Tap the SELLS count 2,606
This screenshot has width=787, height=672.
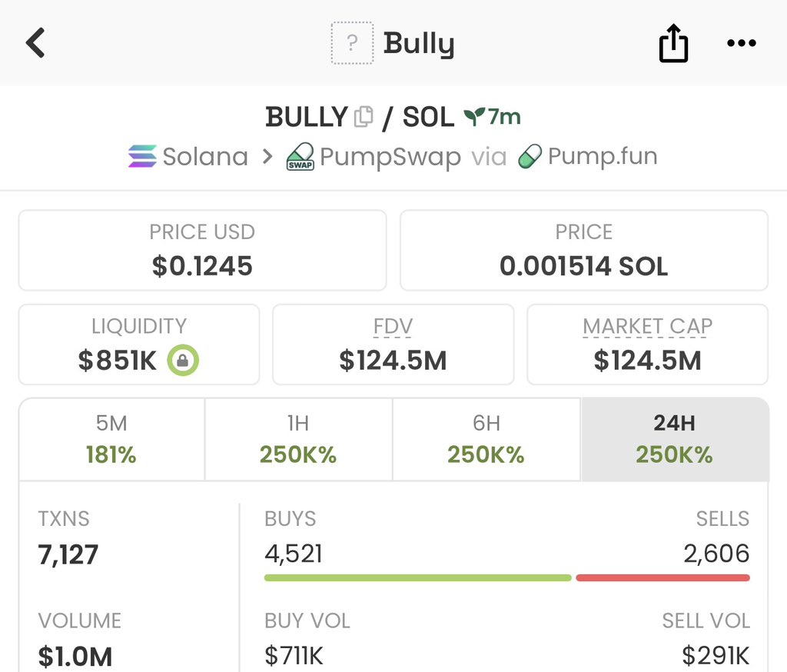tap(716, 554)
